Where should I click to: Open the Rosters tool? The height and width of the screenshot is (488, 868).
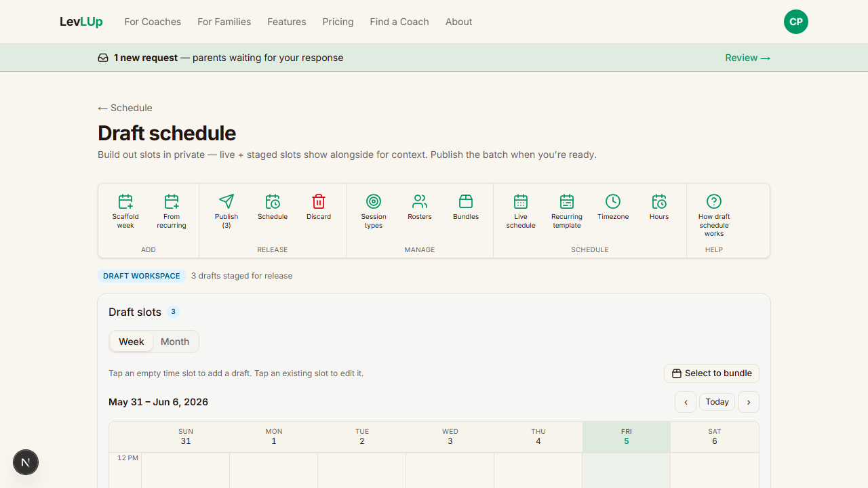pos(420,207)
